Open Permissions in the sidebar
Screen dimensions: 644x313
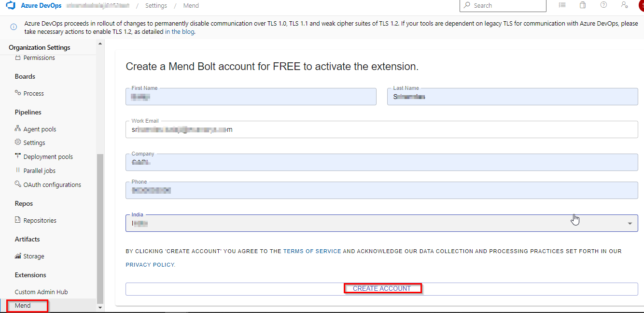tap(39, 57)
